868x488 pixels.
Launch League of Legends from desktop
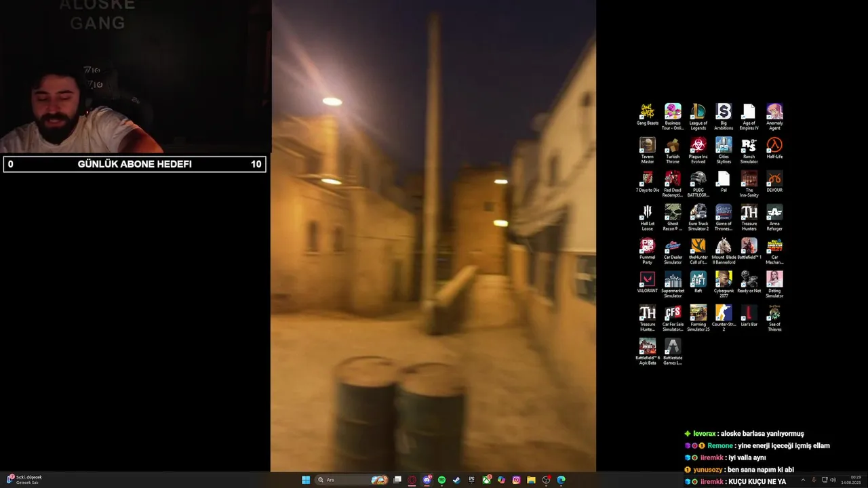pos(698,117)
